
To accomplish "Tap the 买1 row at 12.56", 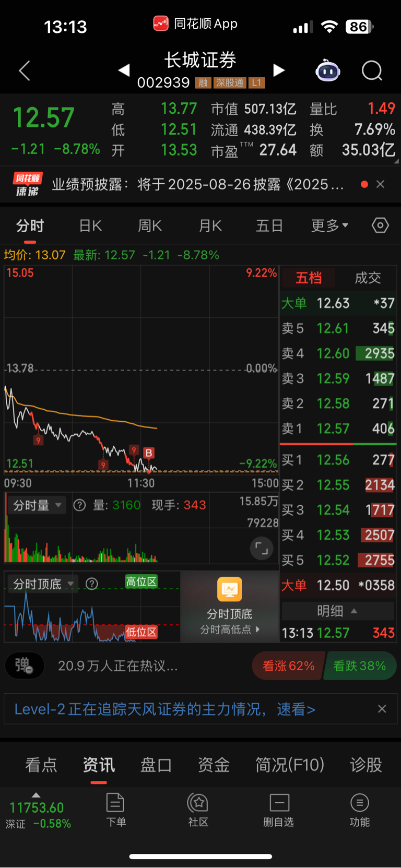I will (338, 460).
